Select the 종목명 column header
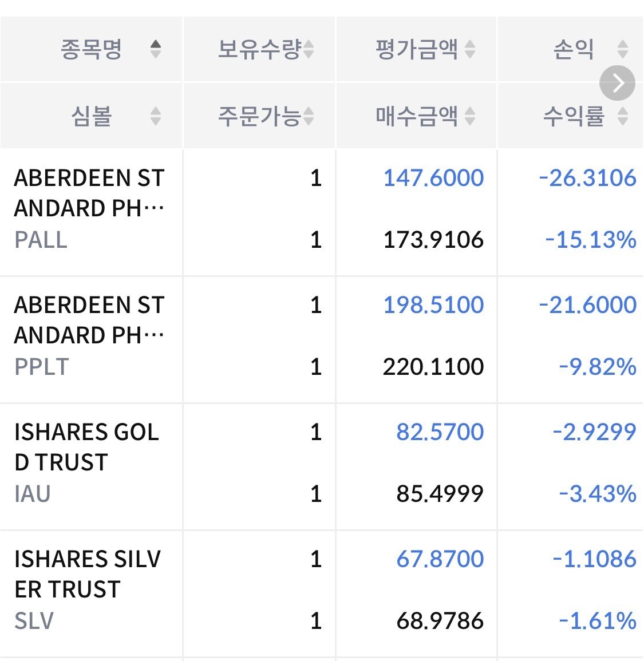Viewport: 644px width, 661px height. (92, 49)
